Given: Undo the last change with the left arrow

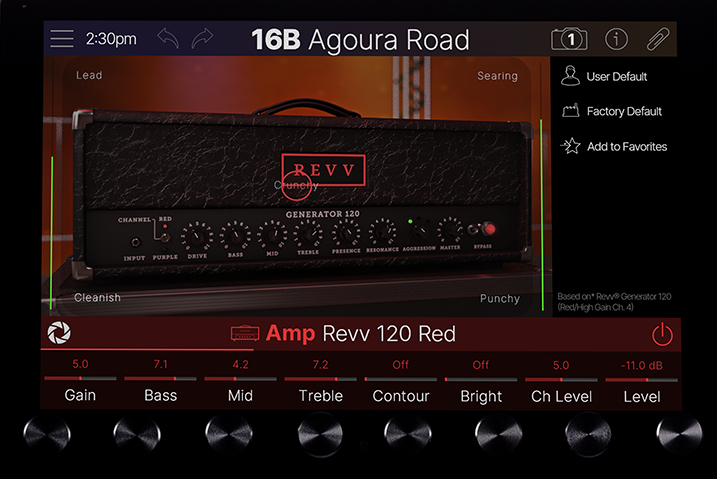Looking at the screenshot, I should pyautogui.click(x=168, y=38).
